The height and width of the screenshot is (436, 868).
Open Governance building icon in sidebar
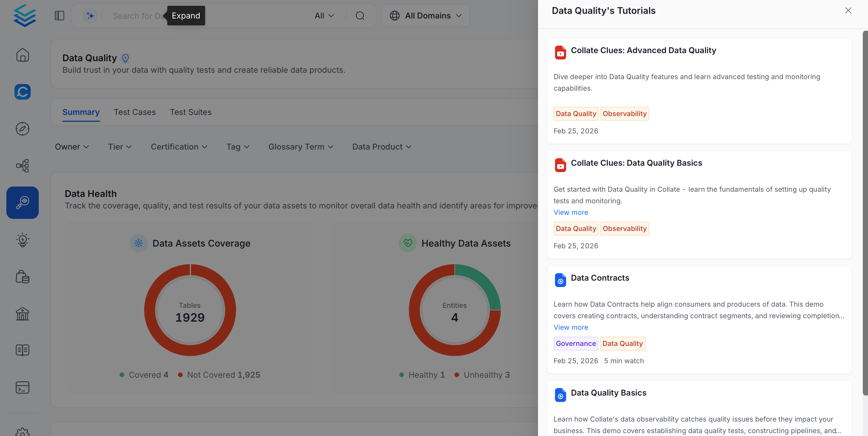[x=23, y=314]
